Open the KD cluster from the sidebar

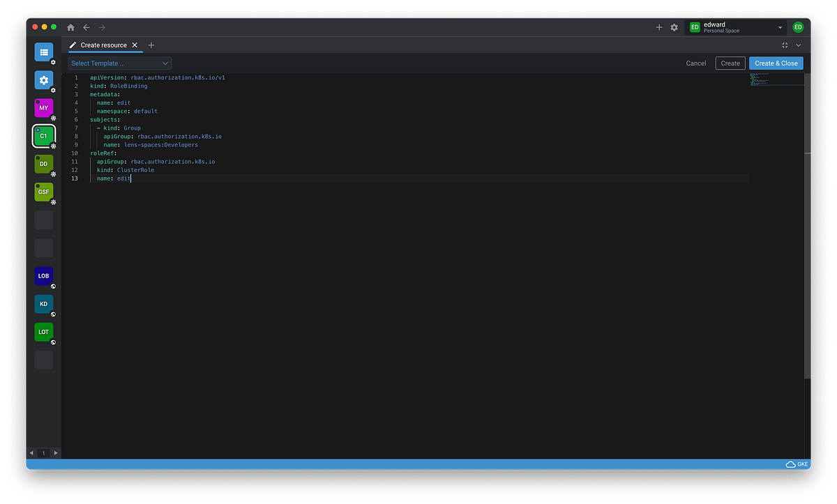click(x=43, y=304)
